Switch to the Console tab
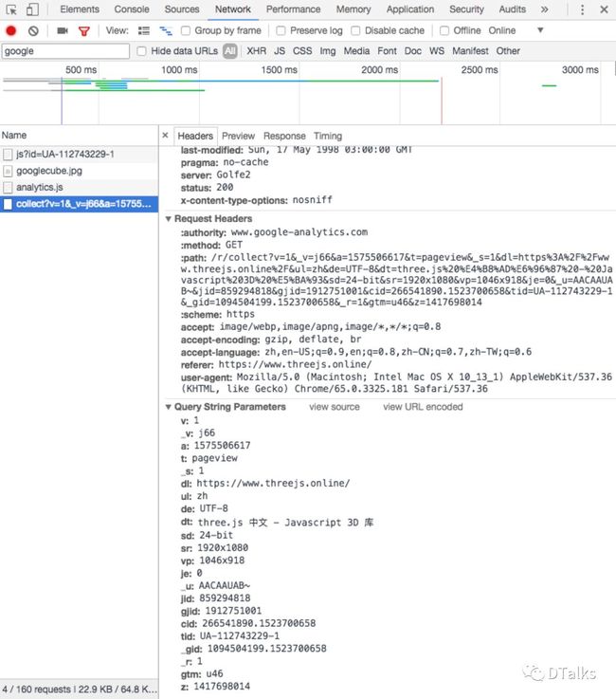616x699 pixels. [x=132, y=9]
